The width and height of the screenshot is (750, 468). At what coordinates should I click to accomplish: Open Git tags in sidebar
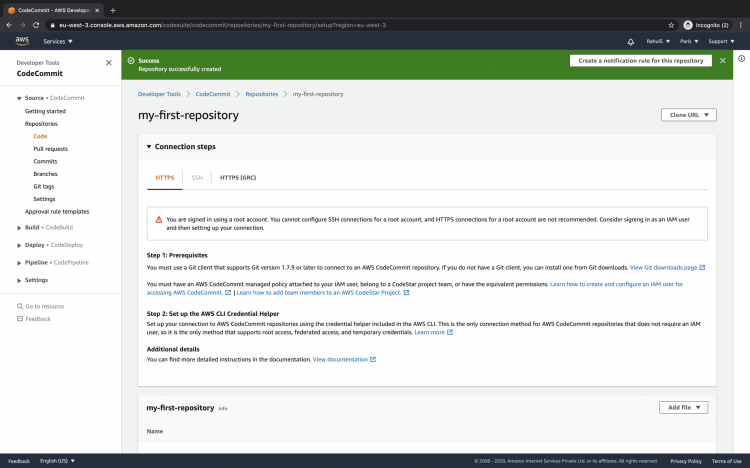point(44,186)
